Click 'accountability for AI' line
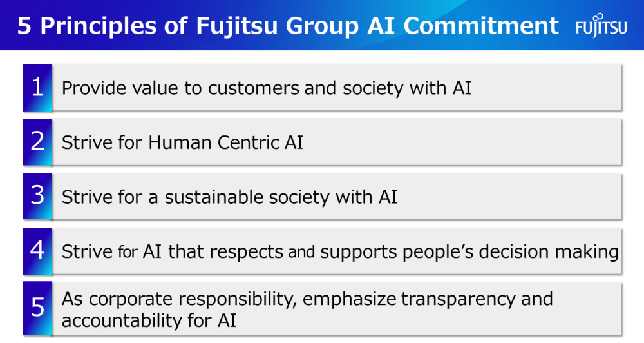Image resolution: width=644 pixels, height=343 pixels. coord(149,321)
